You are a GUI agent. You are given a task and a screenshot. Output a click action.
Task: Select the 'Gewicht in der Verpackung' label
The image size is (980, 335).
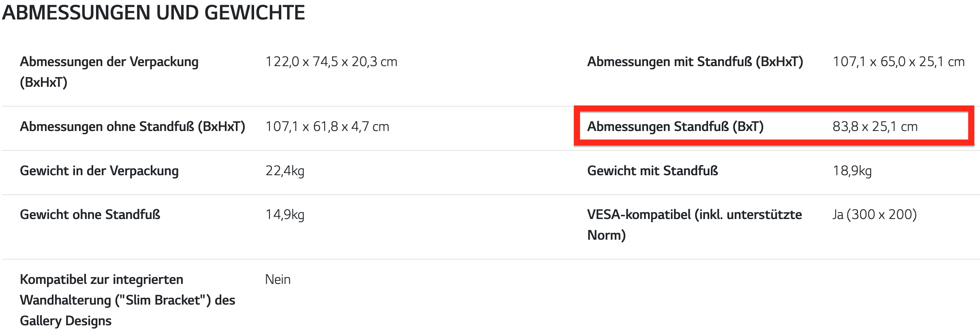click(x=99, y=171)
